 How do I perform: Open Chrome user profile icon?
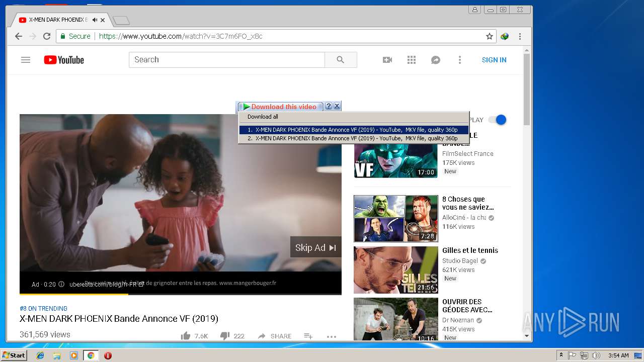coord(474,10)
